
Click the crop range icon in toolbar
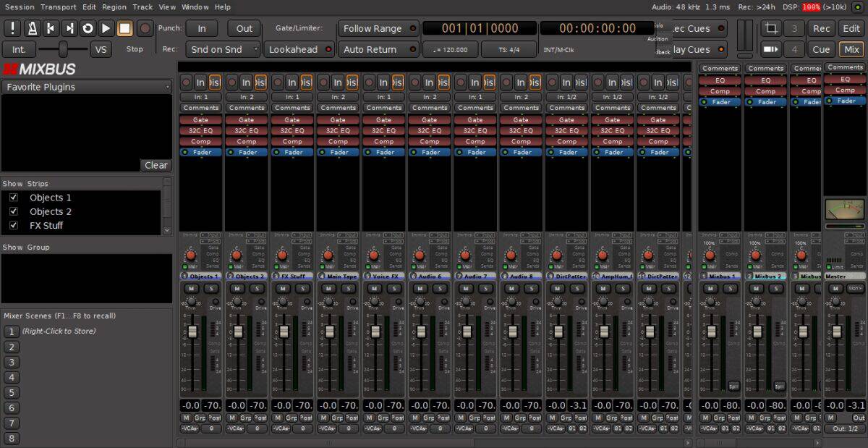coord(771,28)
